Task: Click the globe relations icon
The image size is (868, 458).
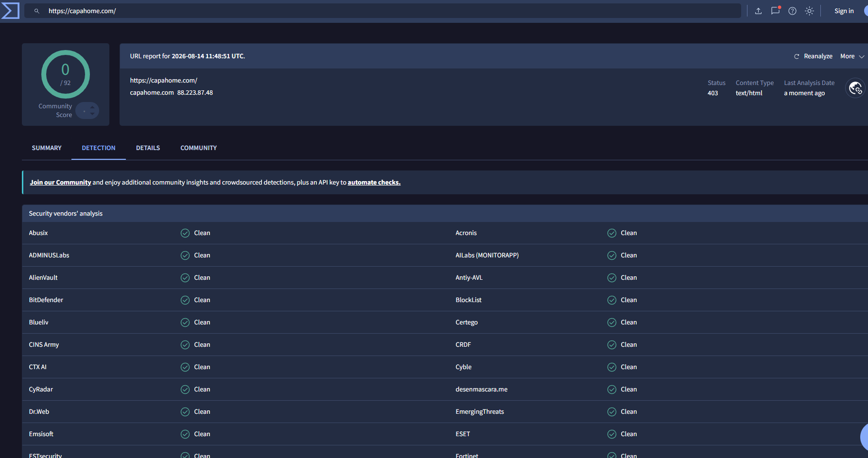Action: (x=855, y=88)
